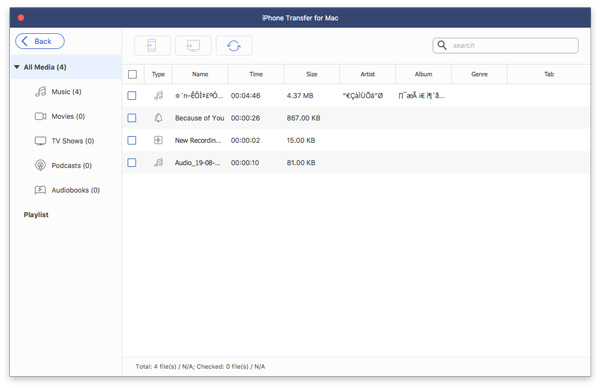Viewport: 600px width, 388px height.
Task: Select the Playlist section
Action: [x=36, y=215]
